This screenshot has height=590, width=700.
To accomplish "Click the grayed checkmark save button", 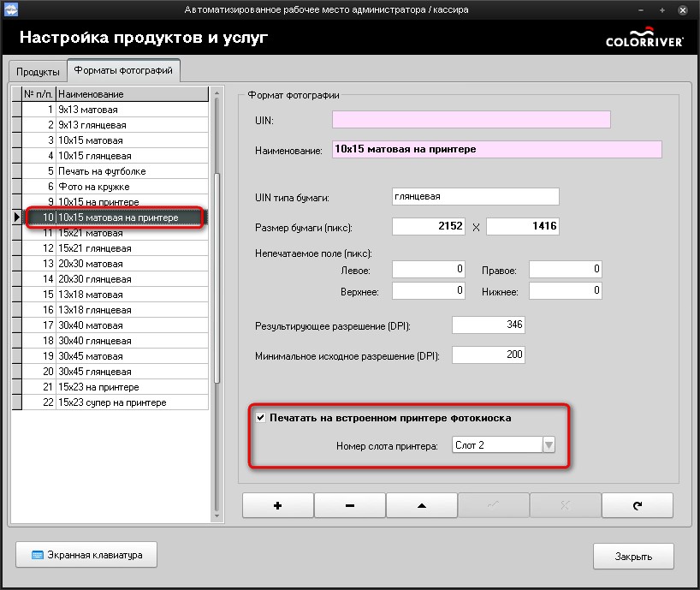I will (x=493, y=505).
